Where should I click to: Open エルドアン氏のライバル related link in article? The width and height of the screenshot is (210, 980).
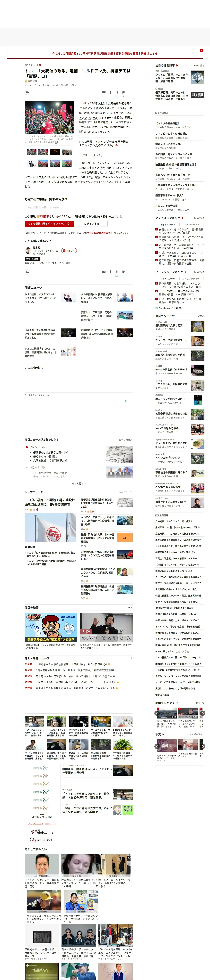(x=104, y=143)
